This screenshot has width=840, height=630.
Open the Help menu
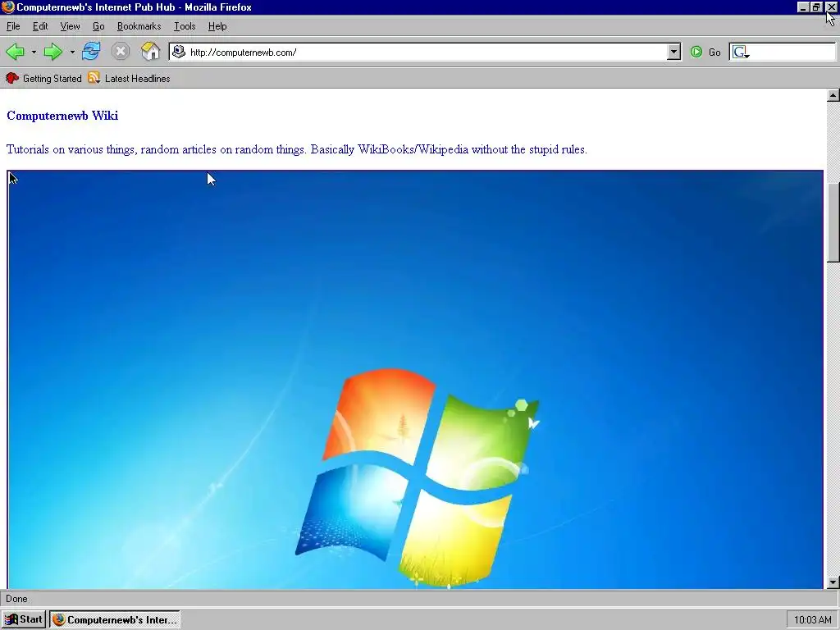[217, 26]
